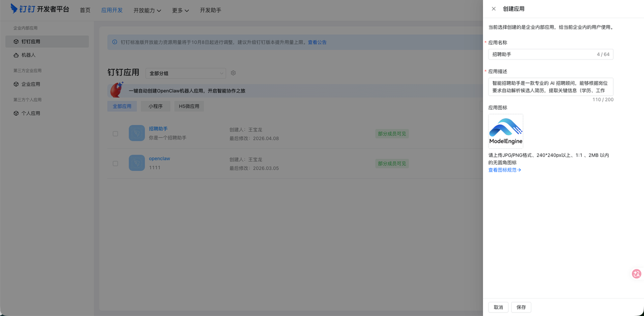Open the floating translation assistant icon

[x=636, y=274]
